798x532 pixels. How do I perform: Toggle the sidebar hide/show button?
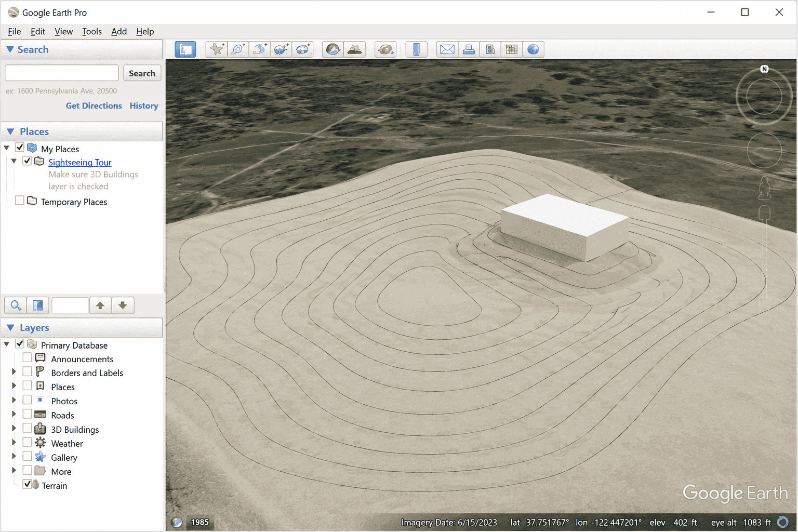click(x=185, y=49)
